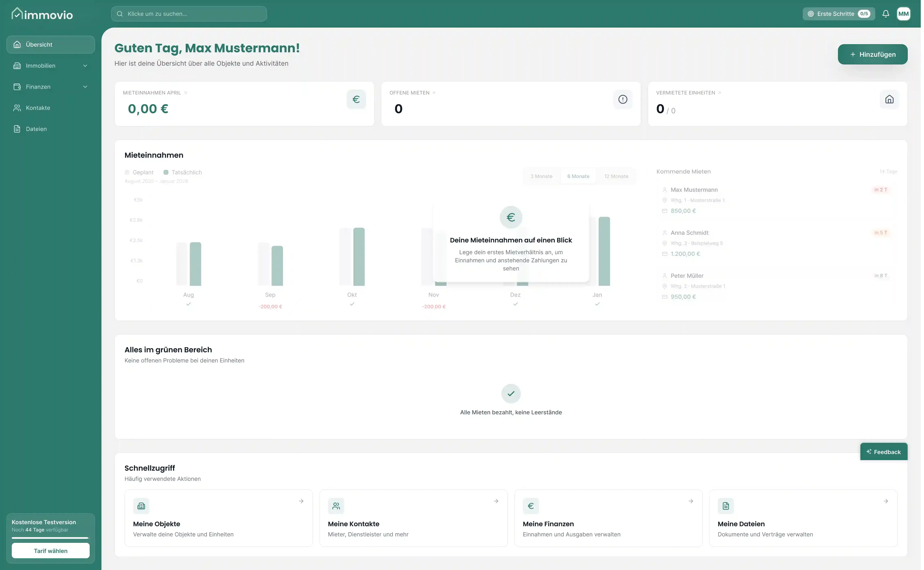
Task: Click the Hinzufügen button
Action: 872,54
